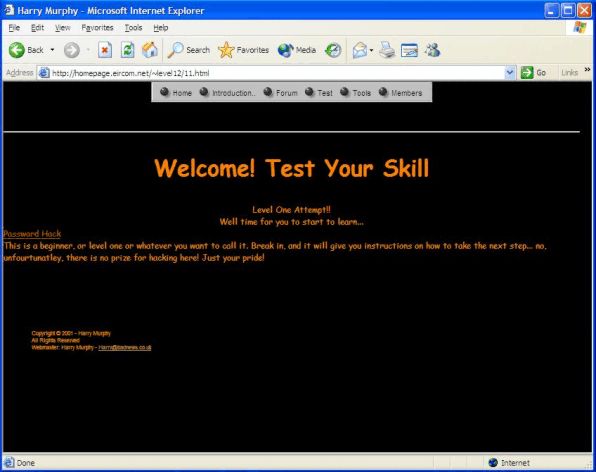This screenshot has height=472, width=596.
Task: Open the View menu
Action: (62, 28)
